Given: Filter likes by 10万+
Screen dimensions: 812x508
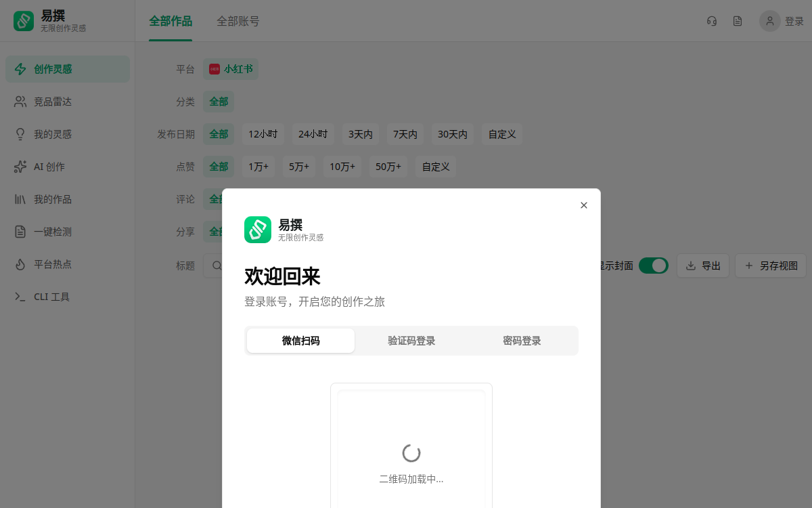Looking at the screenshot, I should pyautogui.click(x=342, y=167).
